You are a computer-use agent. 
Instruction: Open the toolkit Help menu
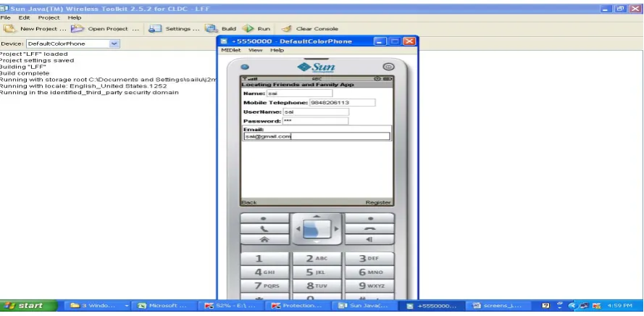pyautogui.click(x=75, y=17)
